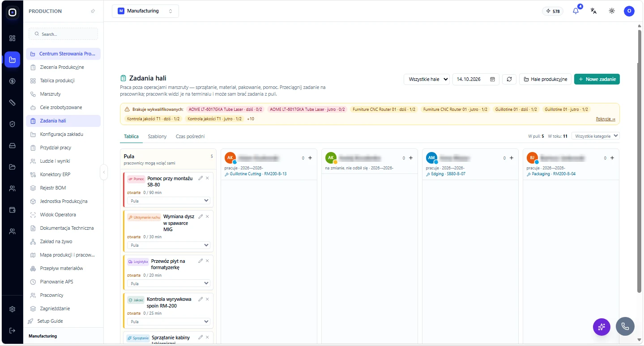Viewport: 644px width, 346px height.
Task: Switch to the Tablica tab
Action: point(131,136)
